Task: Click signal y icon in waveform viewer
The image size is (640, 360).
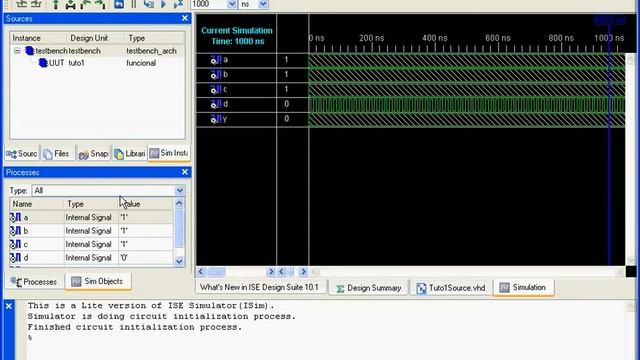Action: pyautogui.click(x=216, y=119)
